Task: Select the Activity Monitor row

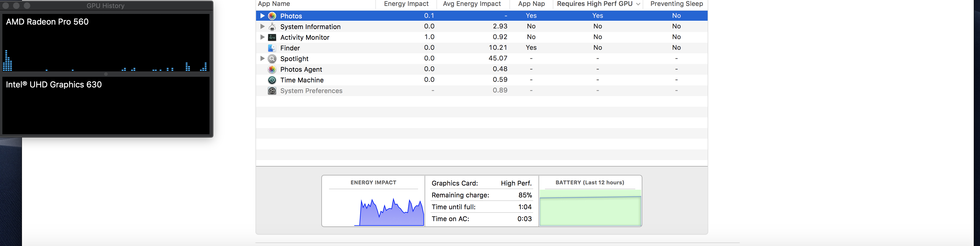Action: point(482,37)
